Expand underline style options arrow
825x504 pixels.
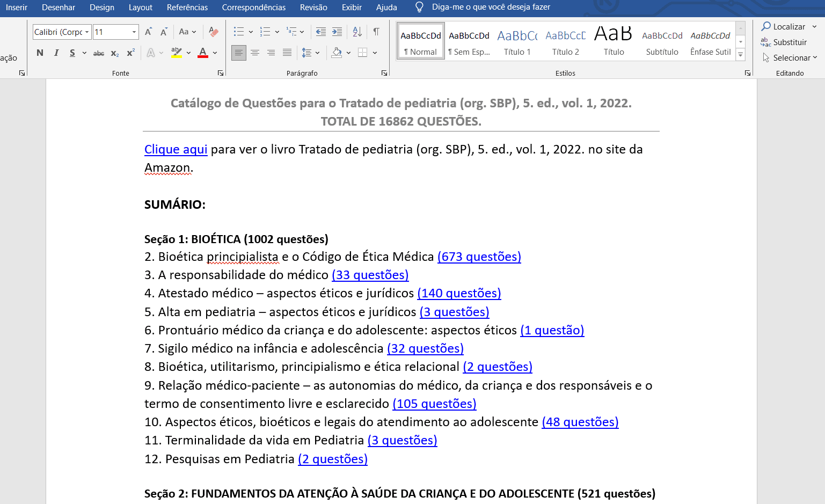point(84,53)
